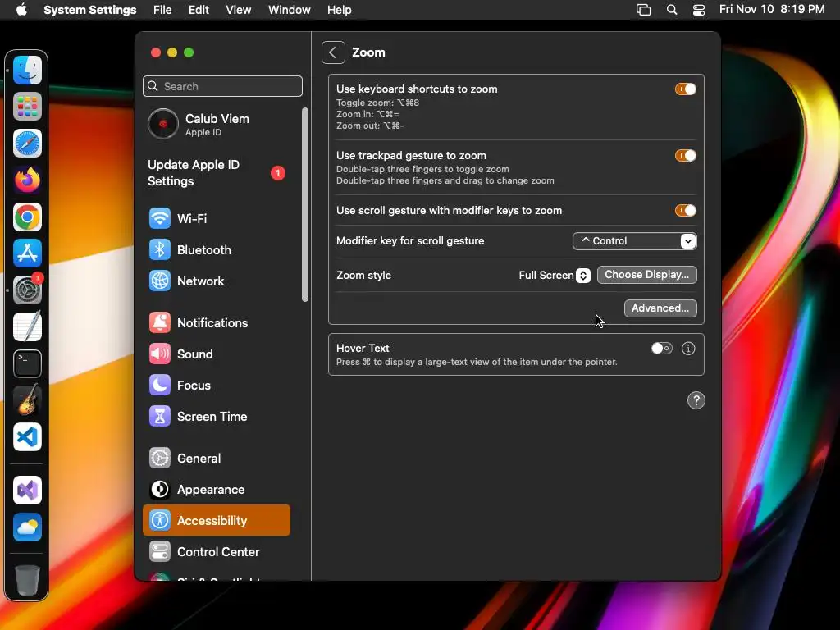Select Accessibility in sidebar
The image size is (840, 630).
[217, 520]
